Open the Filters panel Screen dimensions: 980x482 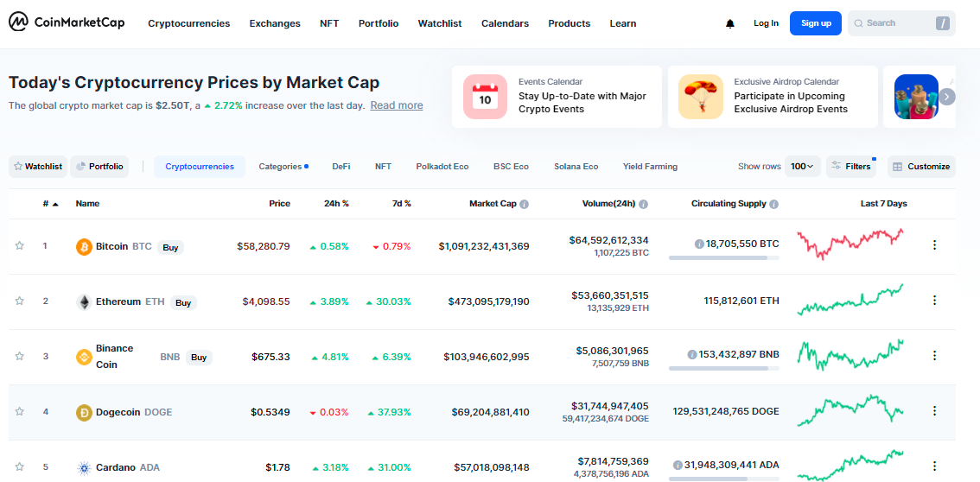tap(850, 167)
